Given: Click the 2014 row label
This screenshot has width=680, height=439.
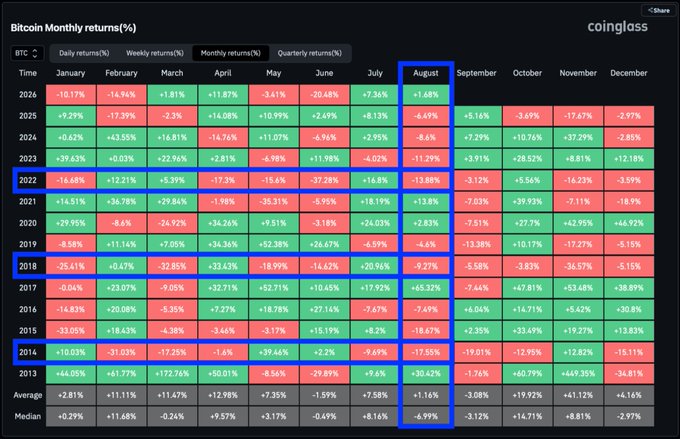Looking at the screenshot, I should (x=28, y=352).
